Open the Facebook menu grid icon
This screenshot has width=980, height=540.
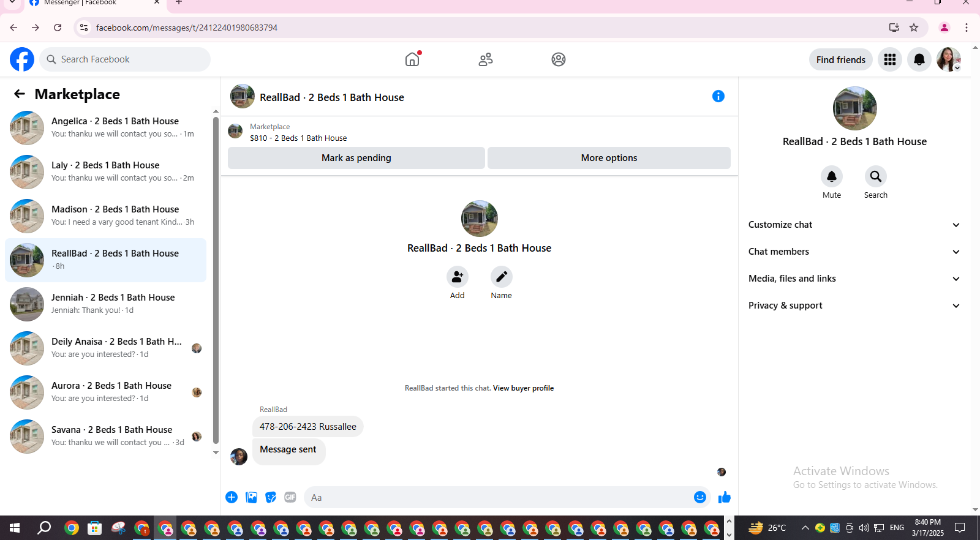tap(890, 59)
